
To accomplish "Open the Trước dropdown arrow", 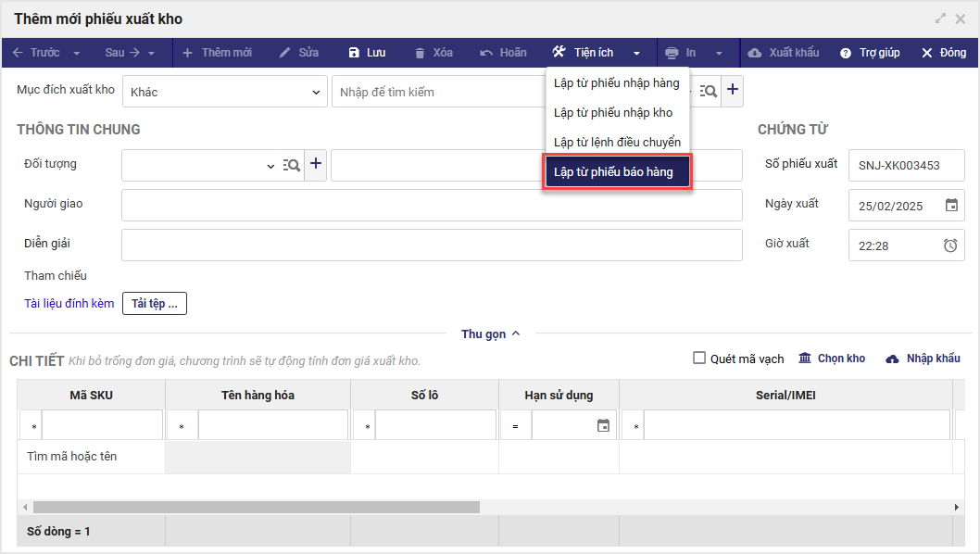I will click(76, 53).
